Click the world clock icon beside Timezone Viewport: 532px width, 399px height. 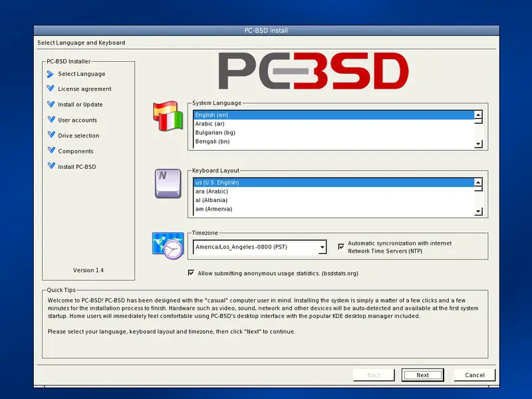click(x=168, y=245)
